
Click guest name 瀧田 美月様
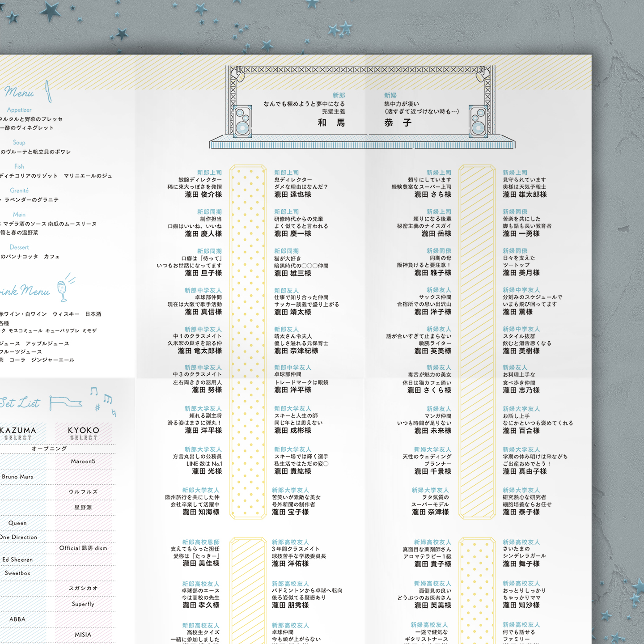pos(521,273)
